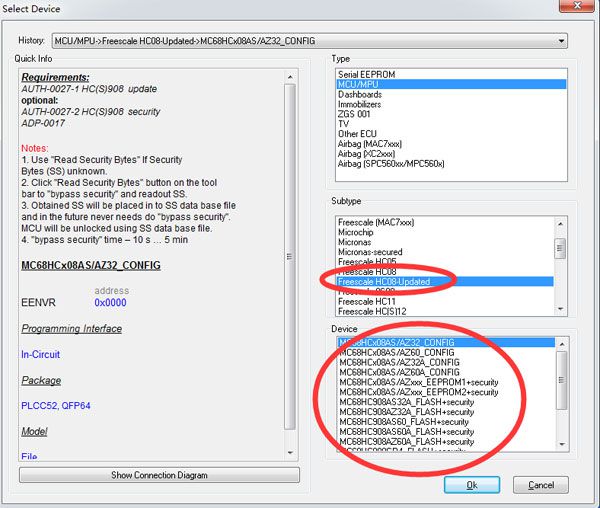Select ZGS 001 type

(x=451, y=114)
